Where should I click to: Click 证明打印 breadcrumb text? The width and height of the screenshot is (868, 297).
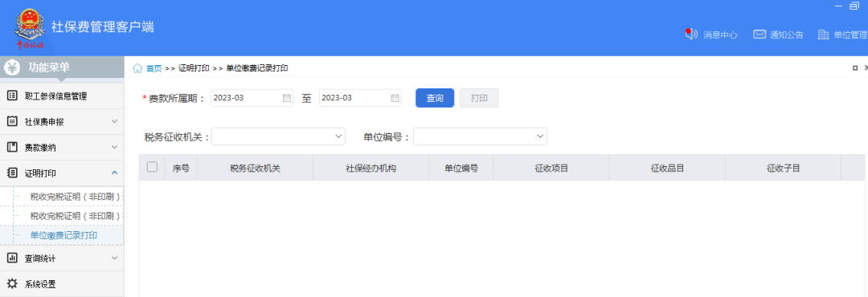194,68
